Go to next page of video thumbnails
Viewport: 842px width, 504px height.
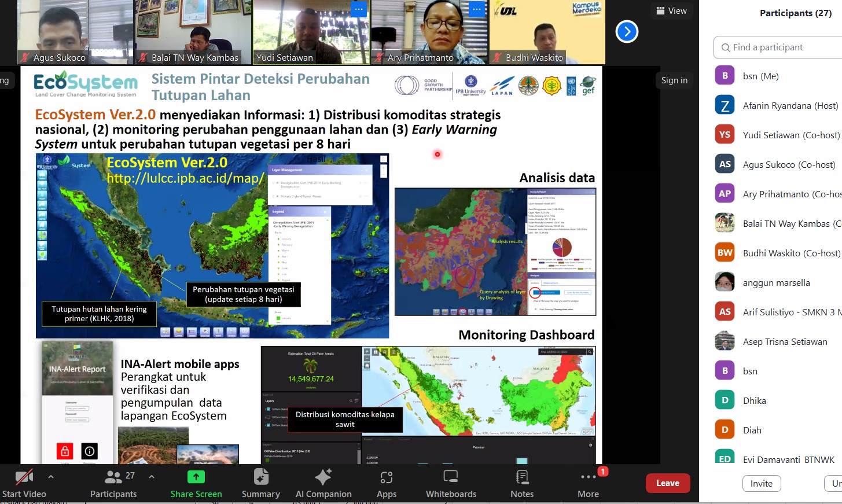tap(627, 31)
